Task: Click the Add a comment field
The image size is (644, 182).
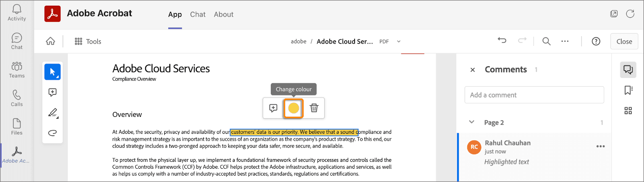Action: (x=534, y=95)
